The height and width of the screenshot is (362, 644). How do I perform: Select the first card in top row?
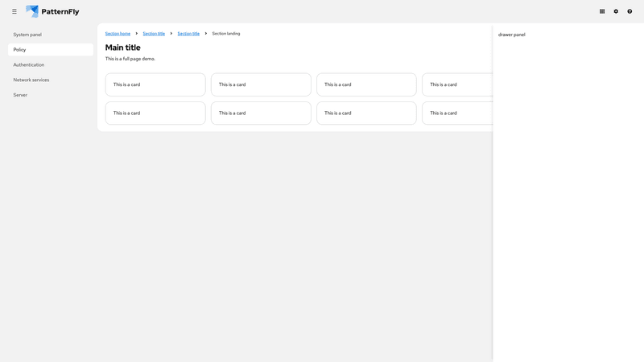155,84
